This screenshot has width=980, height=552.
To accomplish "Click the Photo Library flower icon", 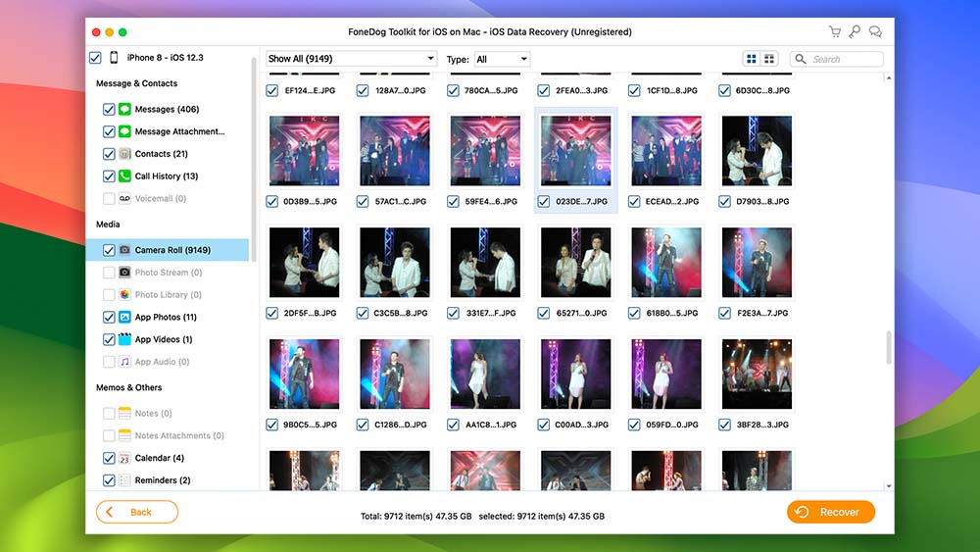I will (124, 294).
